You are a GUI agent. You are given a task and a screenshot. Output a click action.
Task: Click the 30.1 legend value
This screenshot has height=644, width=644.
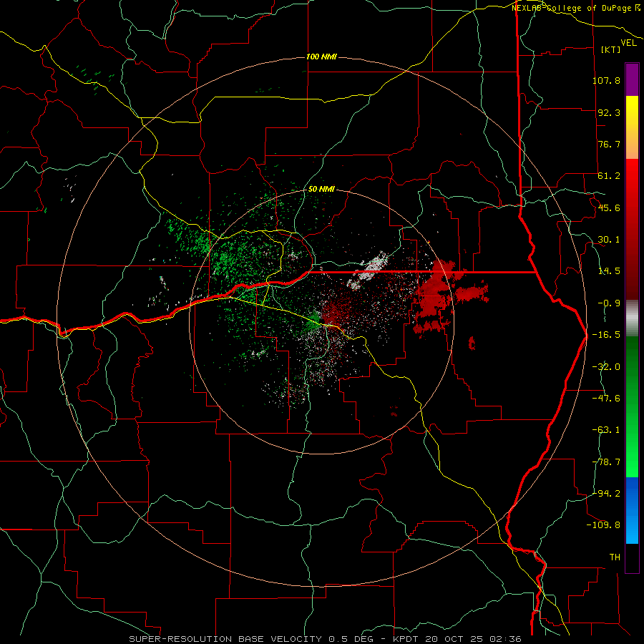609,240
